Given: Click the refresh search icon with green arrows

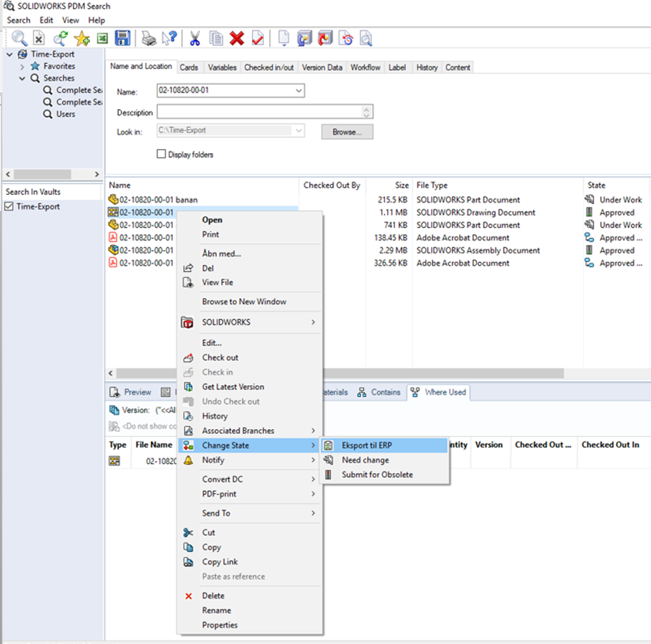Looking at the screenshot, I should (x=60, y=38).
